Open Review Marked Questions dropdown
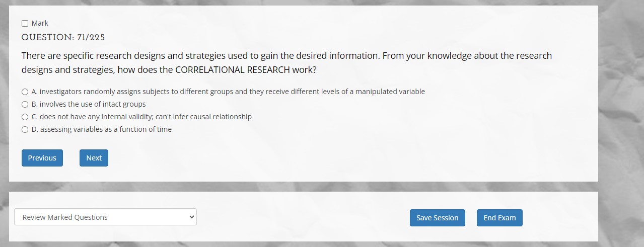The height and width of the screenshot is (247, 644). click(105, 217)
